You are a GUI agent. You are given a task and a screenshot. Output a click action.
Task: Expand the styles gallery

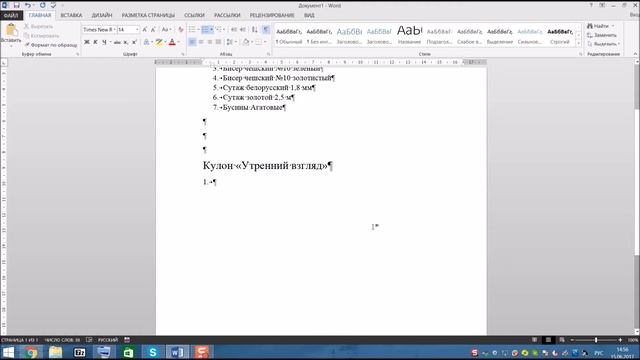tap(578, 43)
